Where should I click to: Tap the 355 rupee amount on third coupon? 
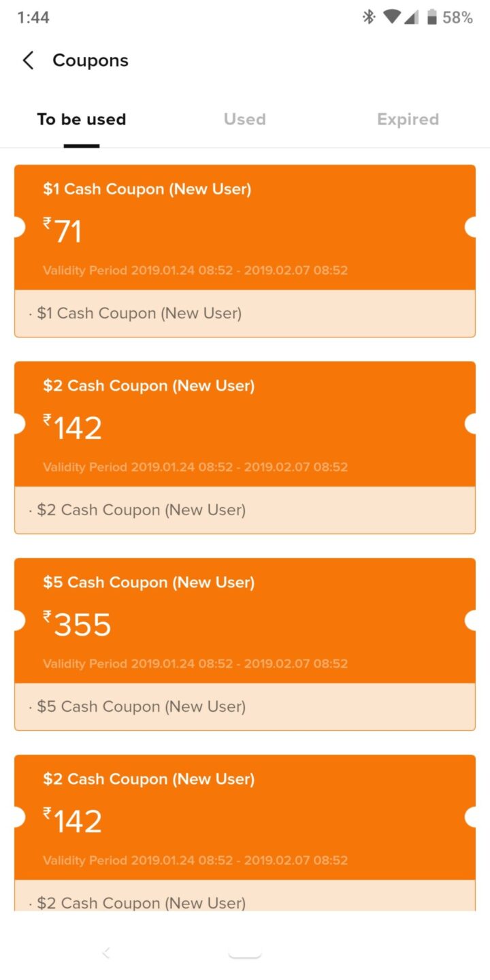[77, 624]
